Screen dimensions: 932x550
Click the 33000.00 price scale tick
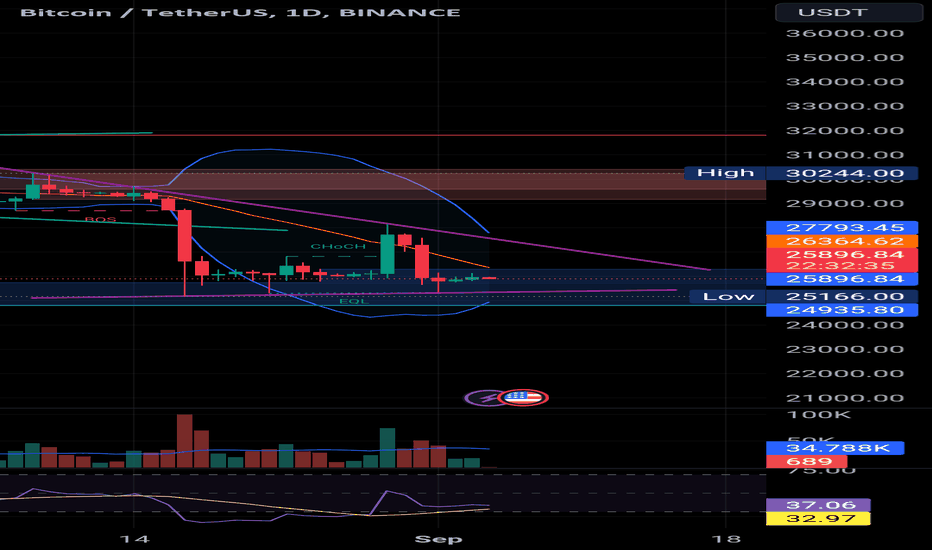pos(845,106)
